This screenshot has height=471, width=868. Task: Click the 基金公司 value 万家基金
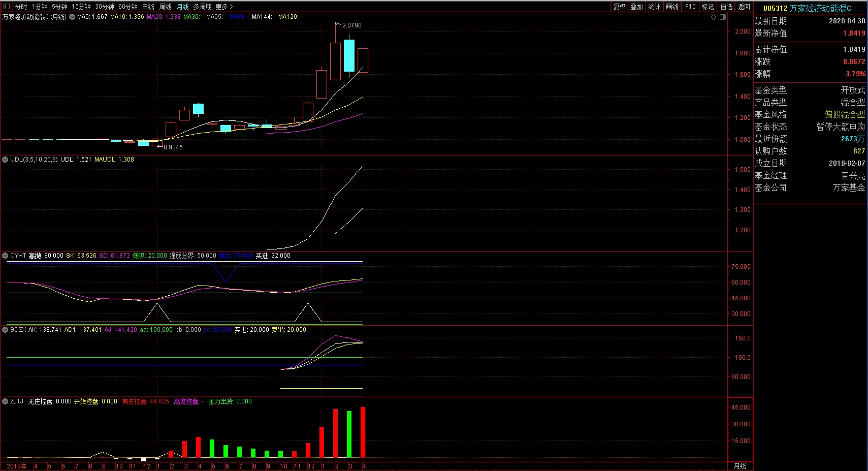click(x=849, y=187)
